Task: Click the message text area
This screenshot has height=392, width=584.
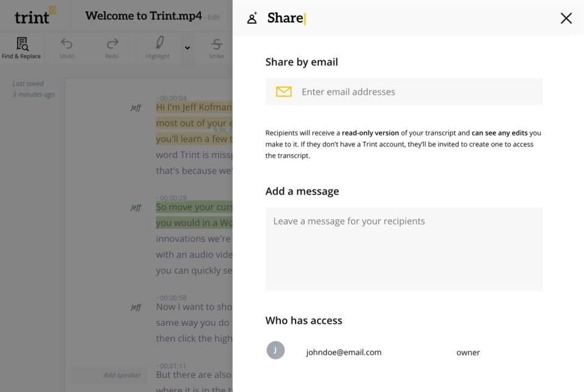Action: (404, 249)
